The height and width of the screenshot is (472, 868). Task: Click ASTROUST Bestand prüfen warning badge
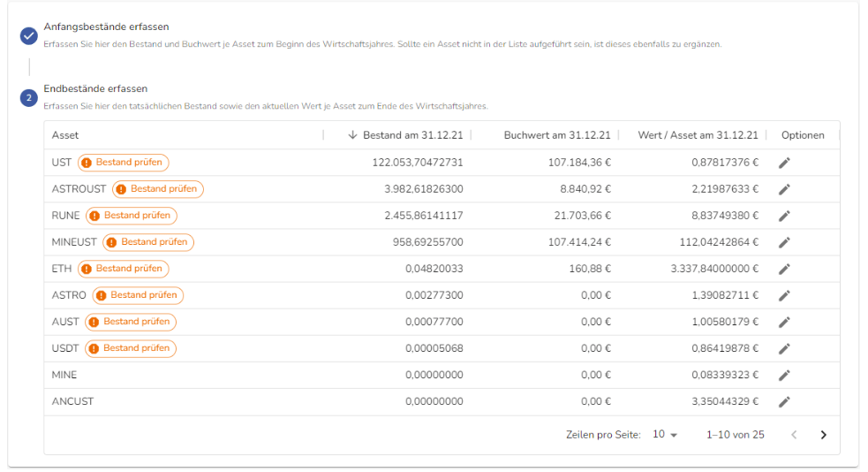pos(158,189)
